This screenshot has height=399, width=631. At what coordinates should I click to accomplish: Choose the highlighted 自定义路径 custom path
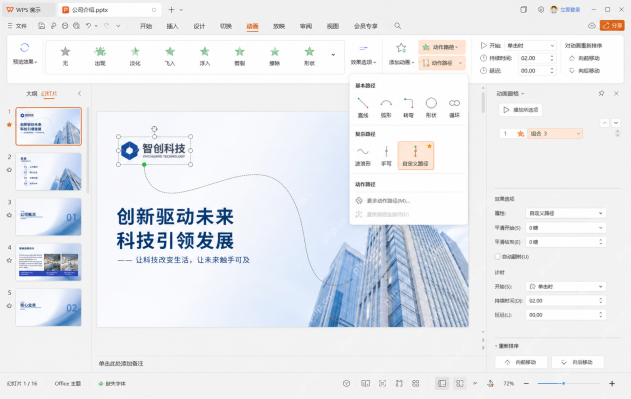[x=416, y=155]
